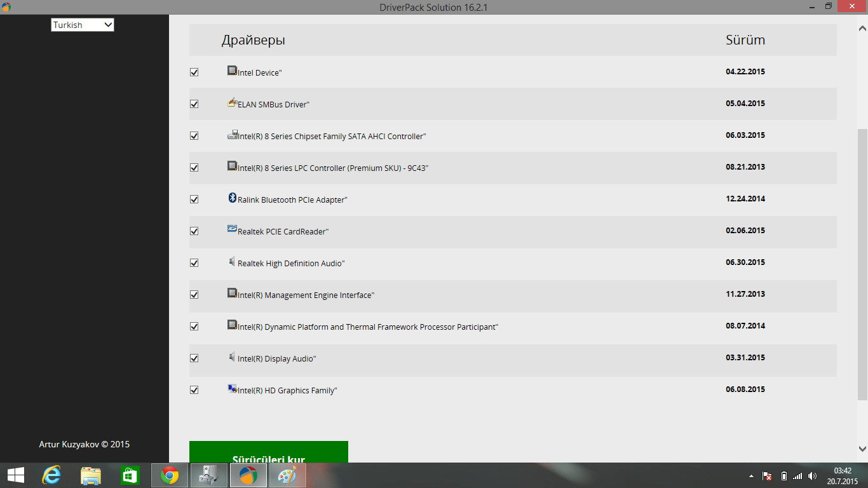Click the Realtek PCIE CardReader icon
This screenshot has height=488, width=868.
click(232, 229)
